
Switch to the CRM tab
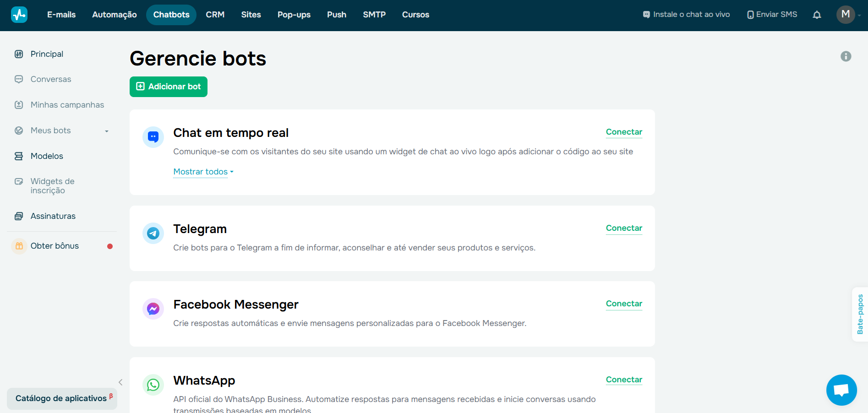pos(215,14)
